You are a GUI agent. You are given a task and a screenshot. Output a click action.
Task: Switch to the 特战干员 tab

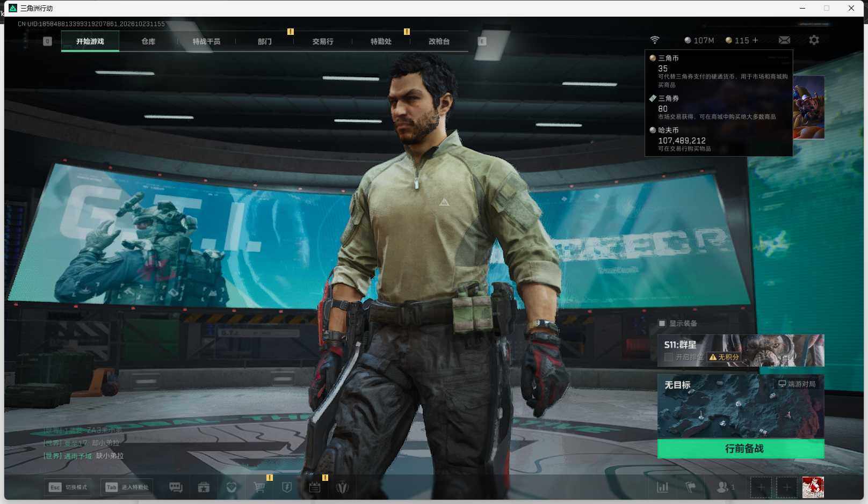[206, 41]
